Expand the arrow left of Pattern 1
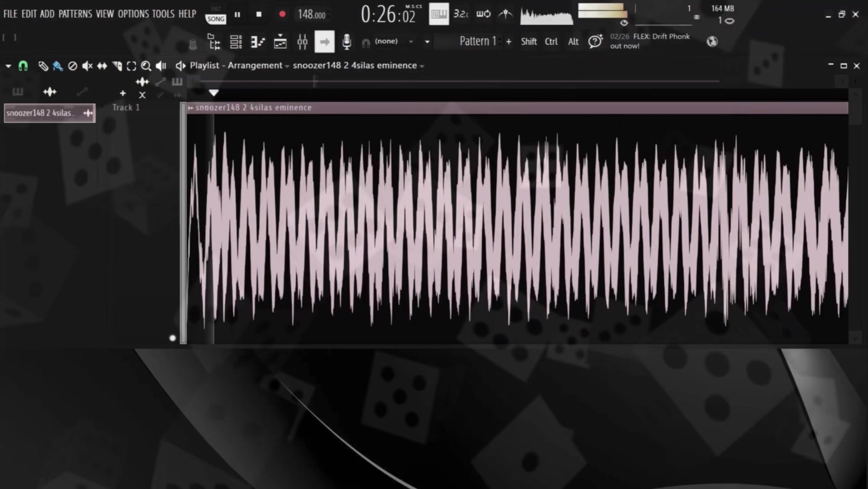The height and width of the screenshot is (489, 868). 427,42
